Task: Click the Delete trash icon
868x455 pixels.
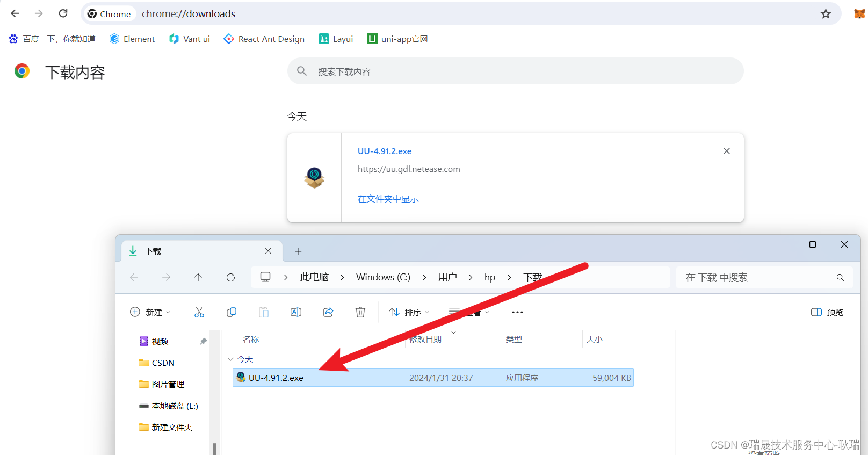Action: click(x=360, y=312)
